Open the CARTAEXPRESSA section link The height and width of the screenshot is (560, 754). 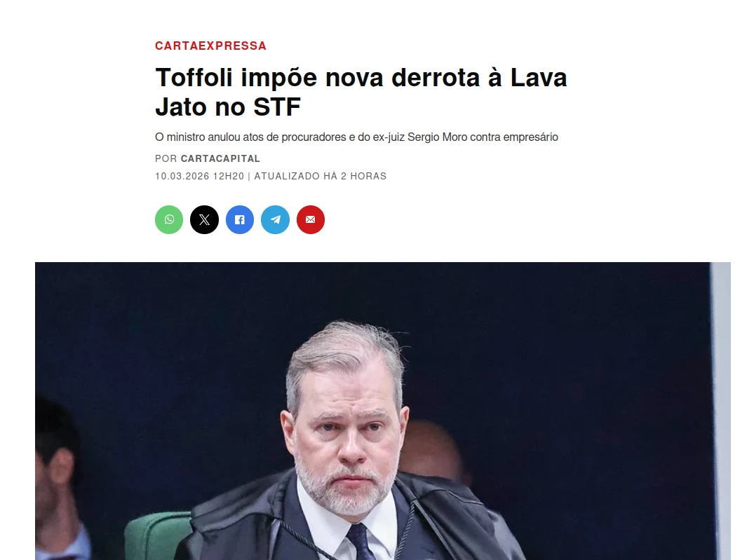pyautogui.click(x=210, y=46)
